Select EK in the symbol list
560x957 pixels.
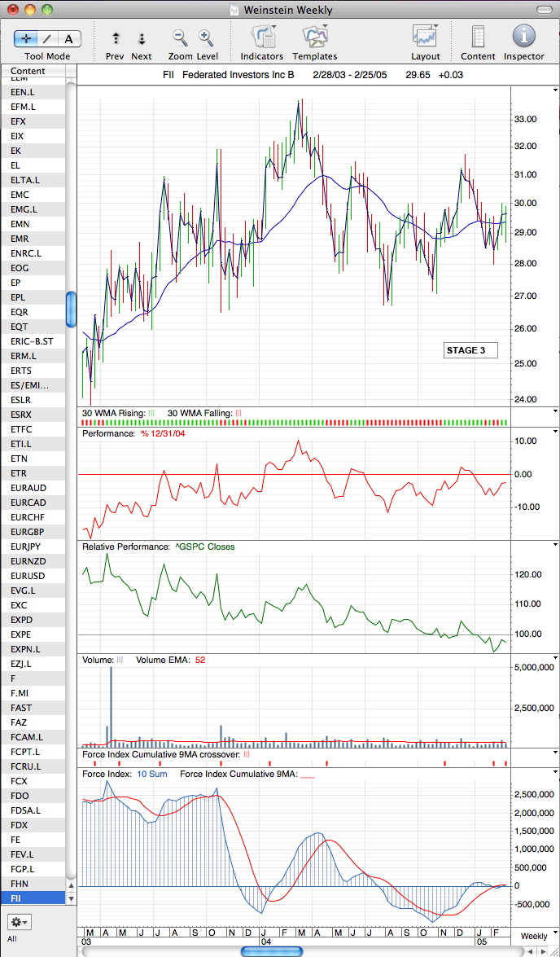pyautogui.click(x=33, y=151)
